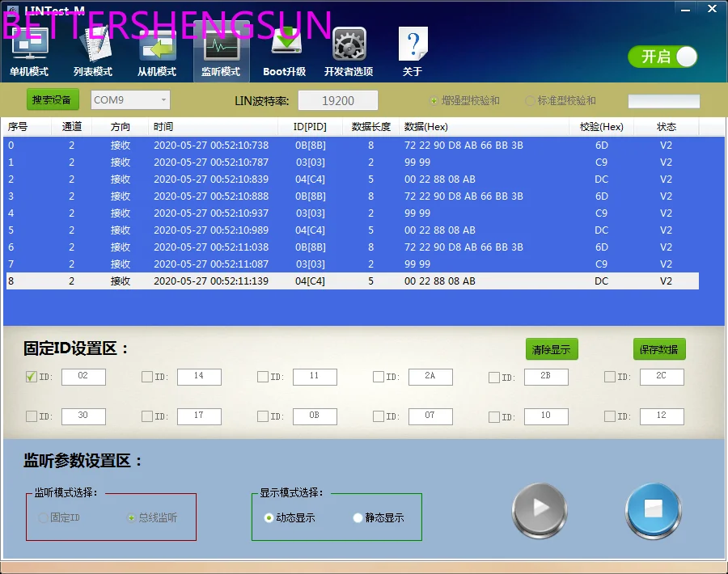Check the ID 14 checkbox
Viewport: 728px width, 574px height.
146,377
